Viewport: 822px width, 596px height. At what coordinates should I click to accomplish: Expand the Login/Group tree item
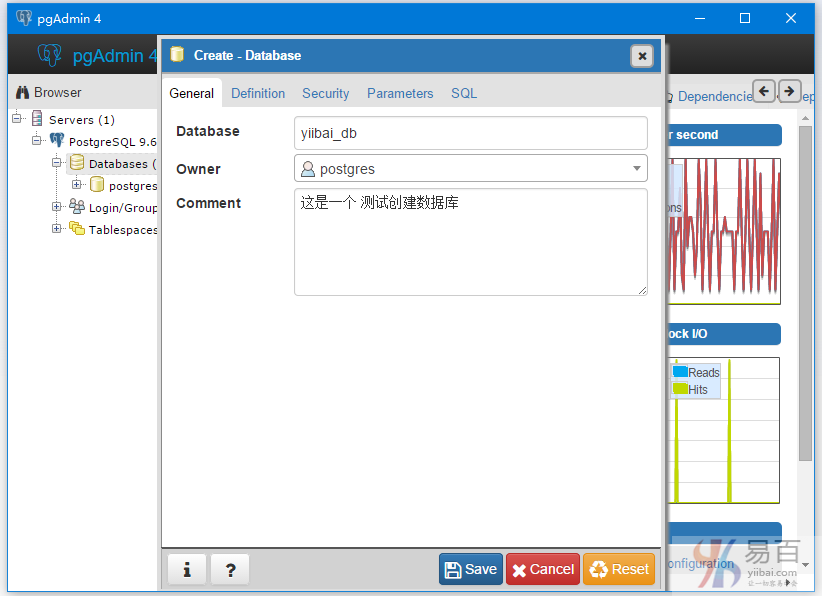pos(57,207)
